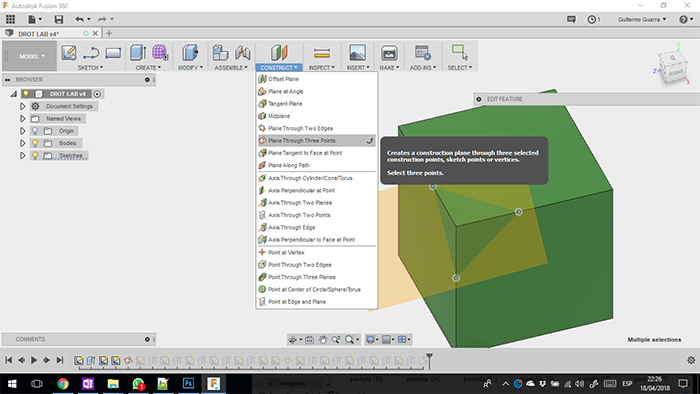Image resolution: width=700 pixels, height=394 pixels.
Task: Open the job status clock icon
Action: (592, 19)
